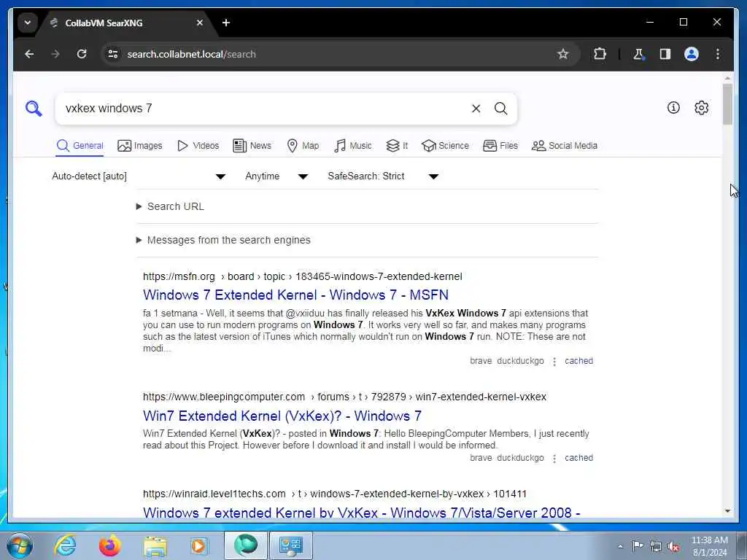747x560 pixels.
Task: Switch to the Science category
Action: (446, 146)
